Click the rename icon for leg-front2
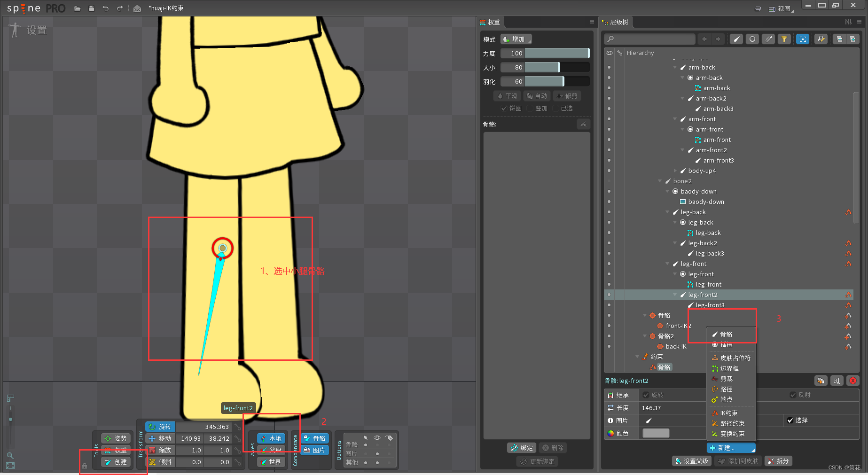Image resolution: width=868 pixels, height=475 pixels. pyautogui.click(x=837, y=381)
